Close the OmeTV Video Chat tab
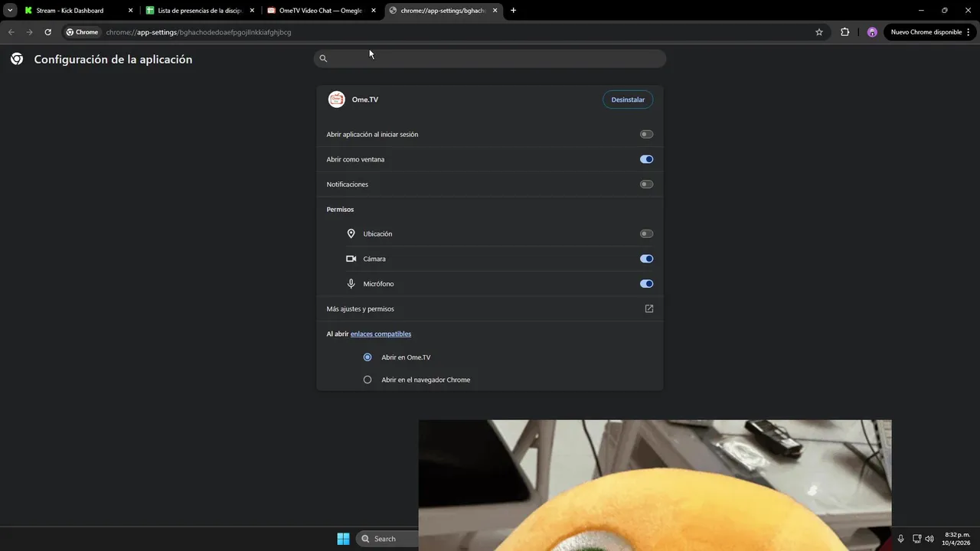 pyautogui.click(x=374, y=11)
